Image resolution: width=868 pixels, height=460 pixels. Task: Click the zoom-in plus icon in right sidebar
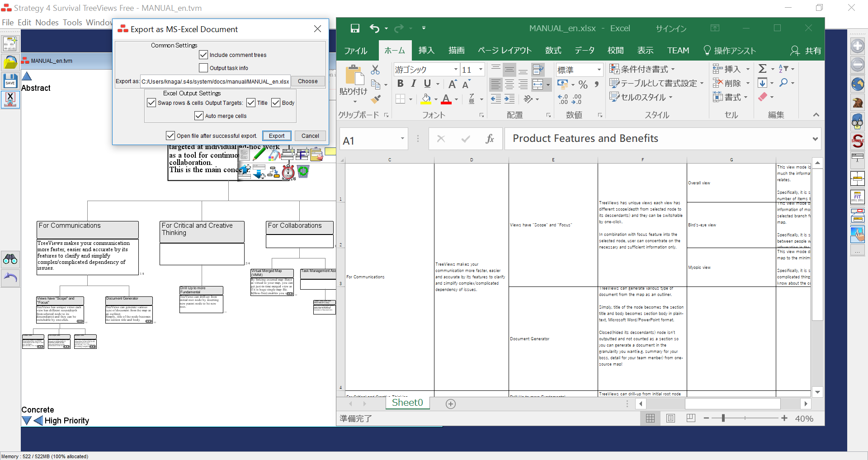tap(857, 46)
